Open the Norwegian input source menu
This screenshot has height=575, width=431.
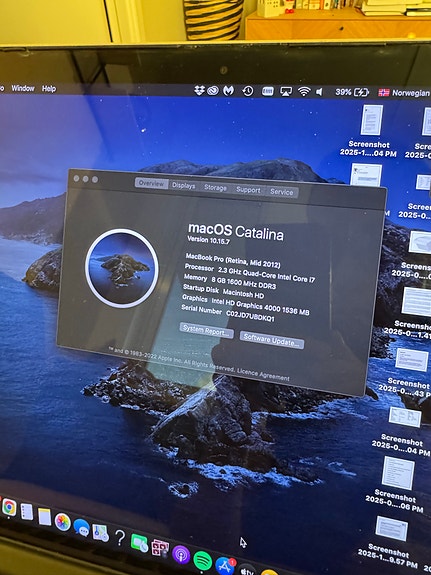tap(404, 93)
